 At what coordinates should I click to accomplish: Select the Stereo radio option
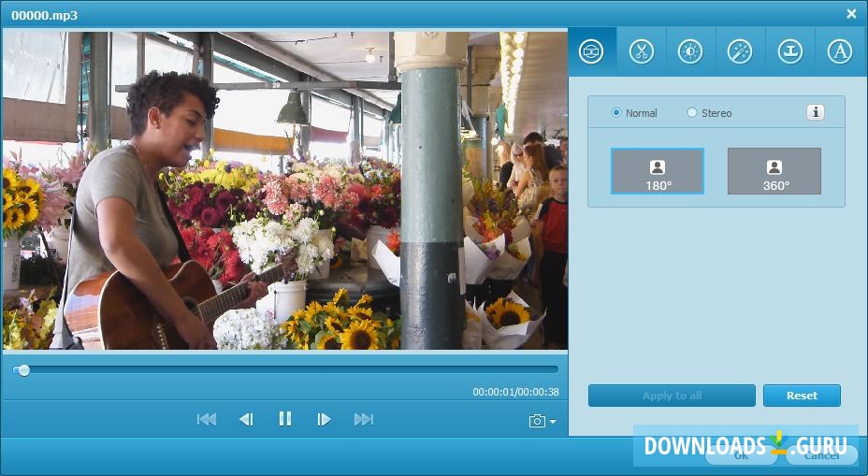click(709, 113)
